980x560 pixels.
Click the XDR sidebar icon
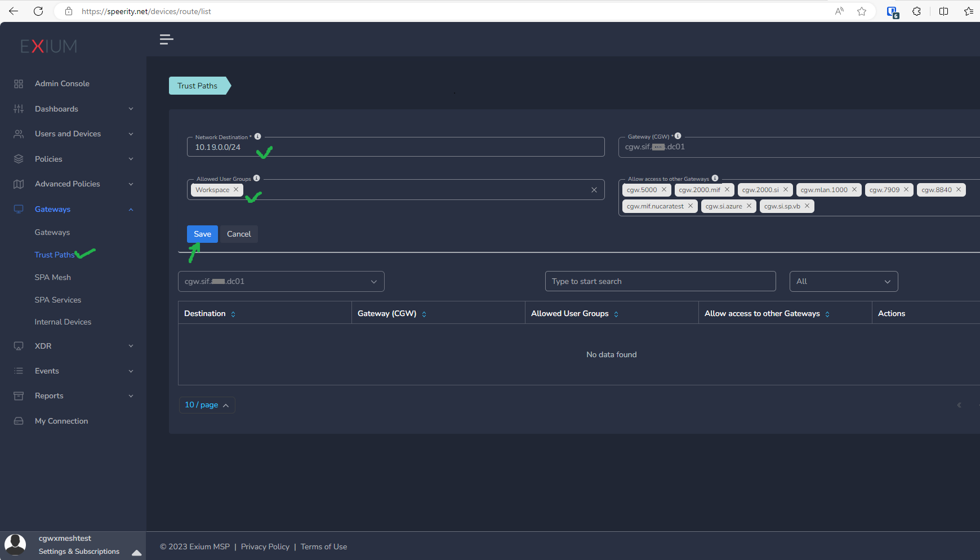point(19,346)
